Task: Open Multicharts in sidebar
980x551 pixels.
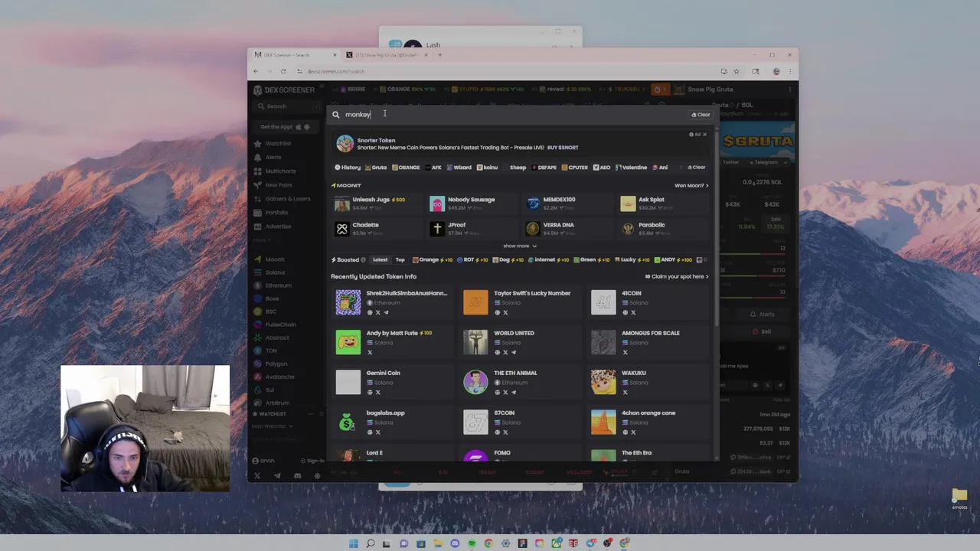Action: (280, 171)
